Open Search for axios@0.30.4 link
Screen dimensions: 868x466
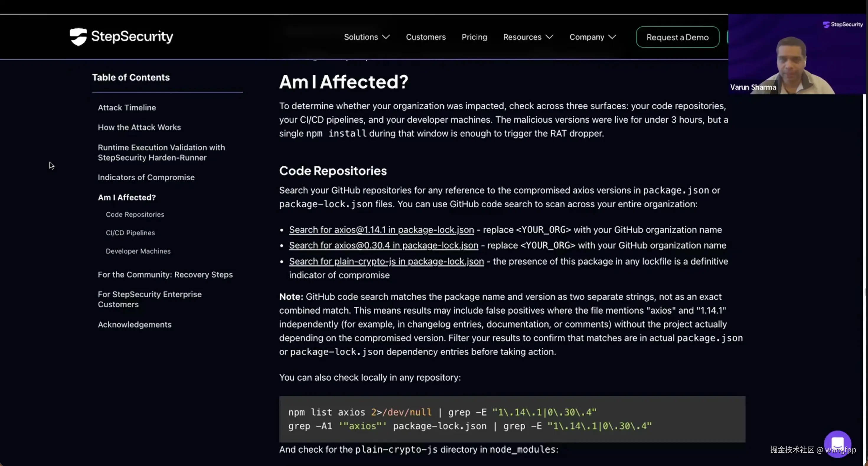pyautogui.click(x=384, y=246)
